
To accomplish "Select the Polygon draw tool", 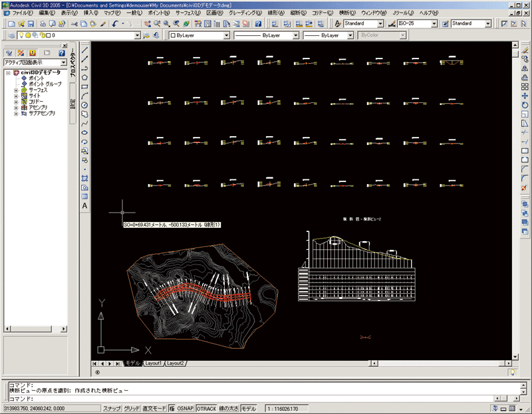I will tap(85, 77).
